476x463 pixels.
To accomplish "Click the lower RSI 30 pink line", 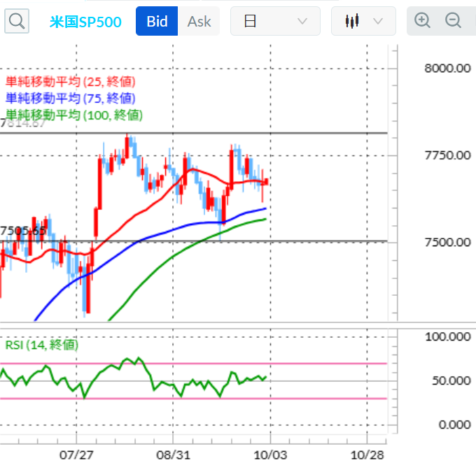I will [193, 399].
